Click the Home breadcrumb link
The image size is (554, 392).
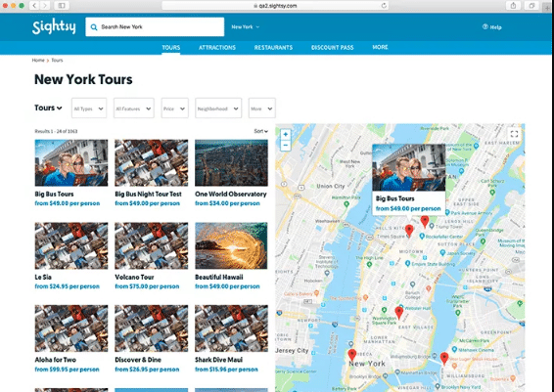tap(38, 61)
